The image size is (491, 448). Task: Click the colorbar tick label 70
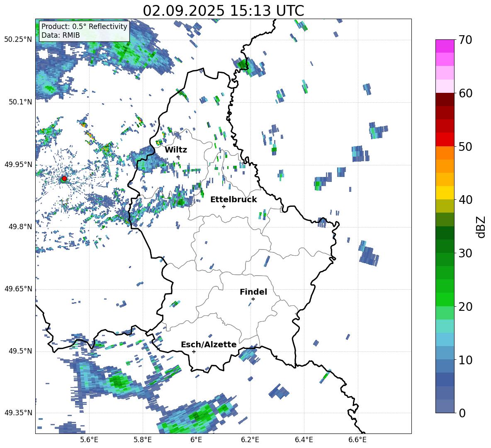(x=465, y=40)
